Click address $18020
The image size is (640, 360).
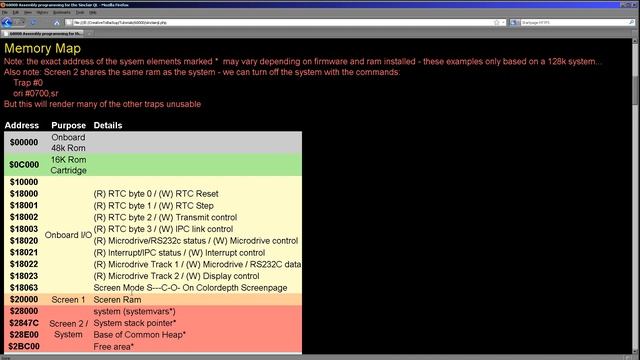click(24, 241)
